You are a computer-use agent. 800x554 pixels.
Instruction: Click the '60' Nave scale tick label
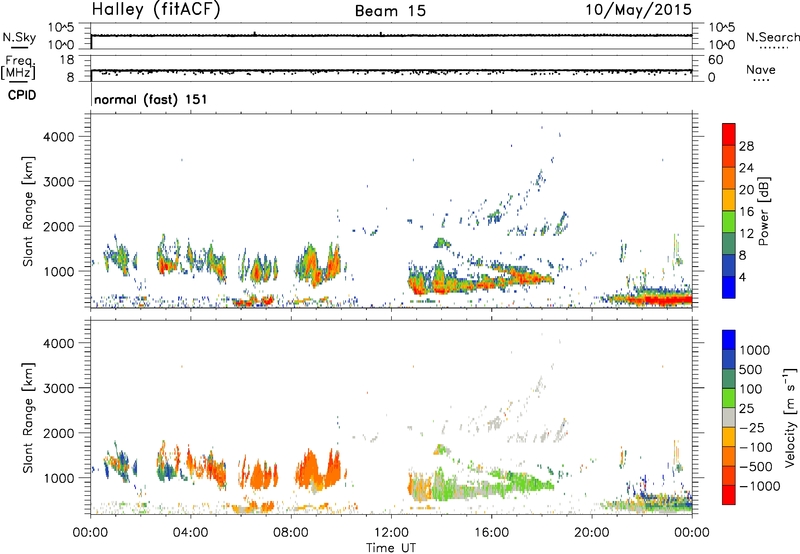point(715,60)
